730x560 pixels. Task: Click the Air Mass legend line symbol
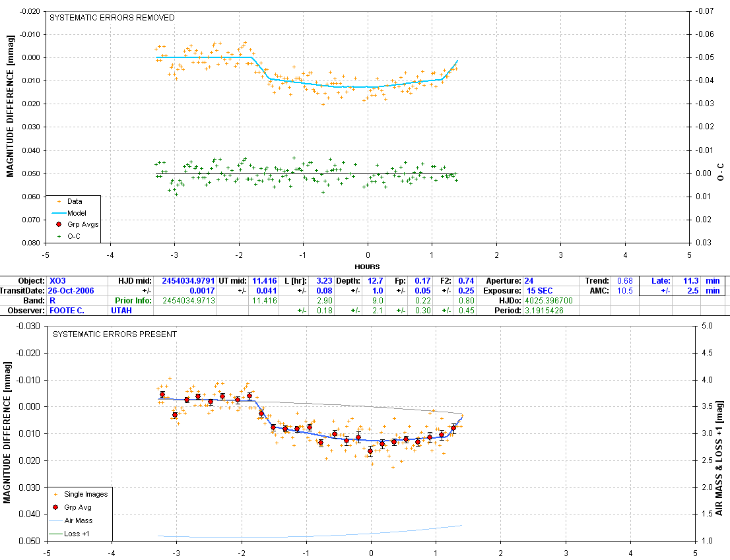pyautogui.click(x=56, y=520)
